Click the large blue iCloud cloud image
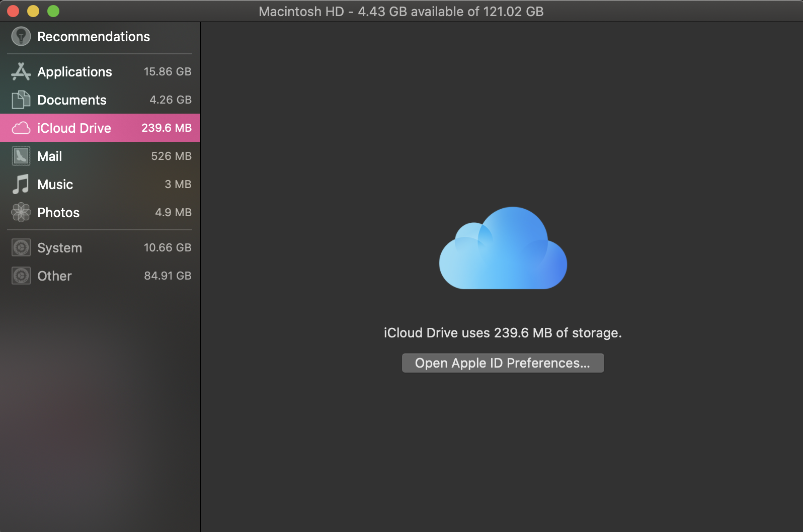The height and width of the screenshot is (532, 803). pyautogui.click(x=503, y=248)
